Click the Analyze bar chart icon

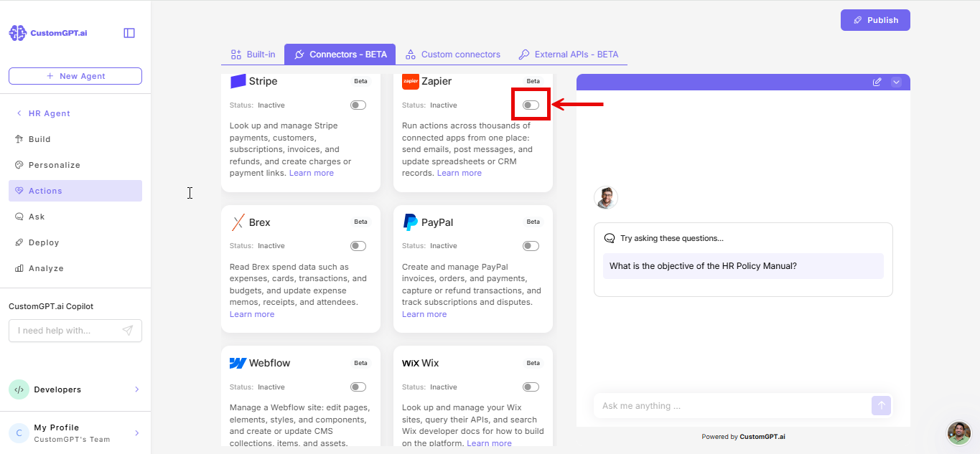[19, 268]
